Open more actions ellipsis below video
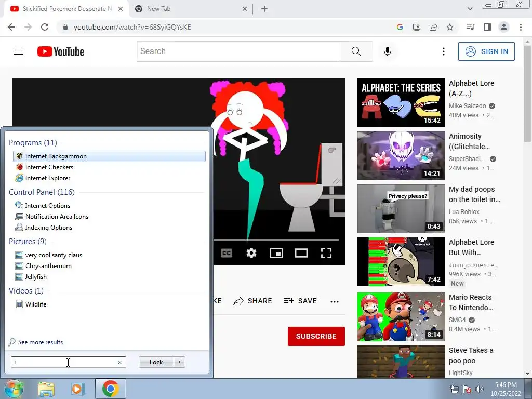This screenshot has height=399, width=532. point(335,301)
